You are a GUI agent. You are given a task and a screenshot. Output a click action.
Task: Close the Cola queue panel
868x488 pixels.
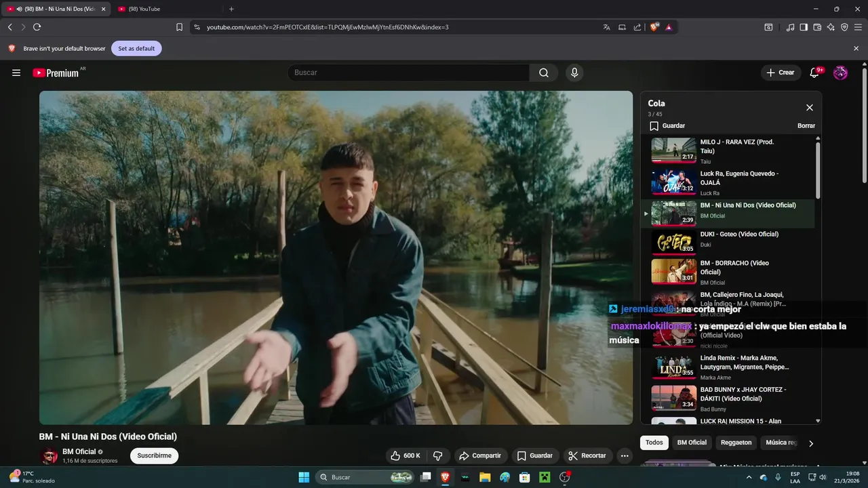tap(809, 108)
